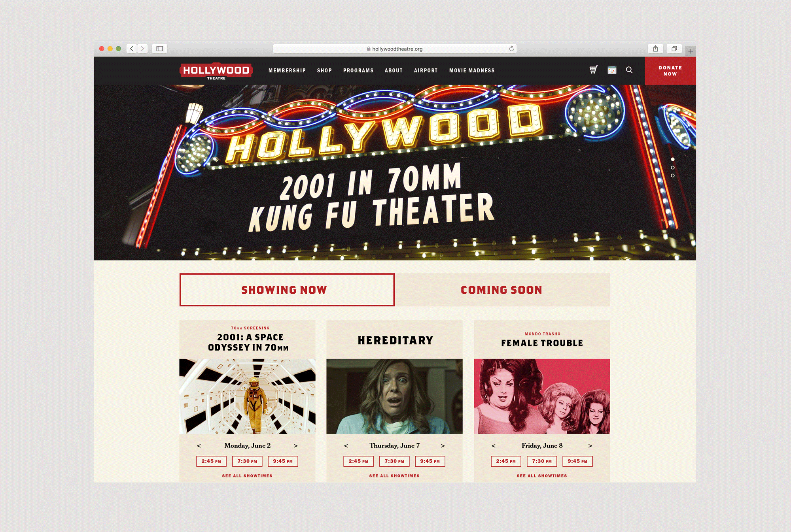Open See All Showtimes for Female Trouble
The height and width of the screenshot is (532, 791).
pyautogui.click(x=542, y=476)
